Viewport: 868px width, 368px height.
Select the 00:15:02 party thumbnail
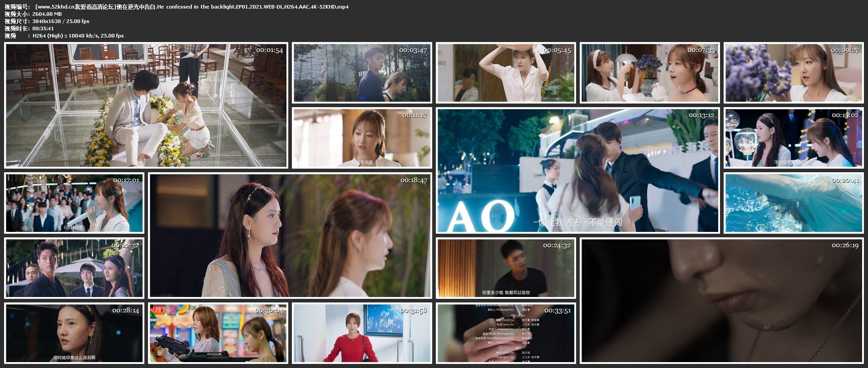pyautogui.click(x=793, y=138)
